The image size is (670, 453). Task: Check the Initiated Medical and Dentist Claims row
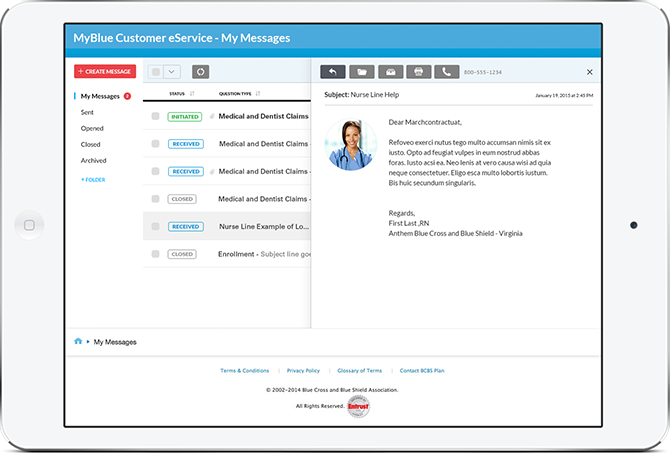coord(155,116)
